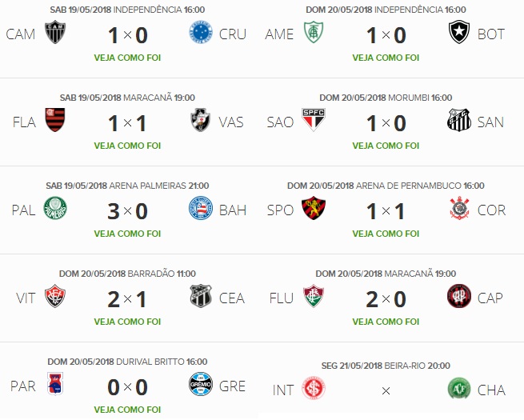Image resolution: width=524 pixels, height=420 pixels.
Task: Open 'Veja como foi' for CAM x CRU
Action: coord(127,58)
